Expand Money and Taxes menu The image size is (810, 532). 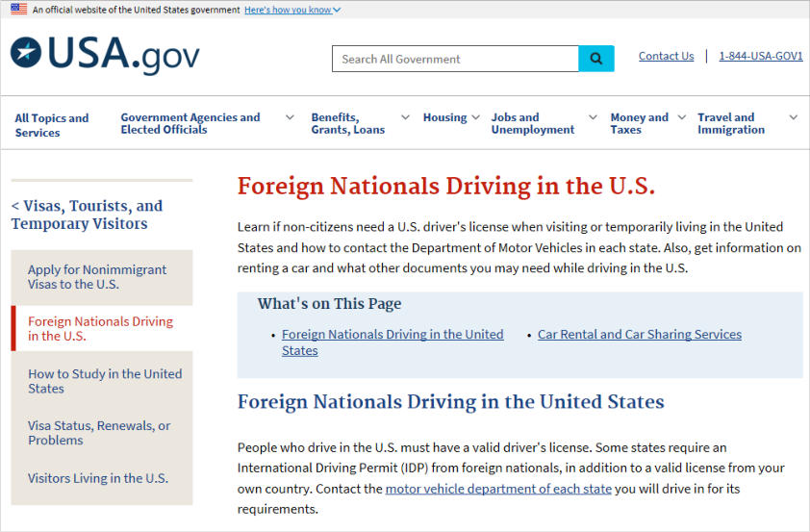click(x=681, y=117)
